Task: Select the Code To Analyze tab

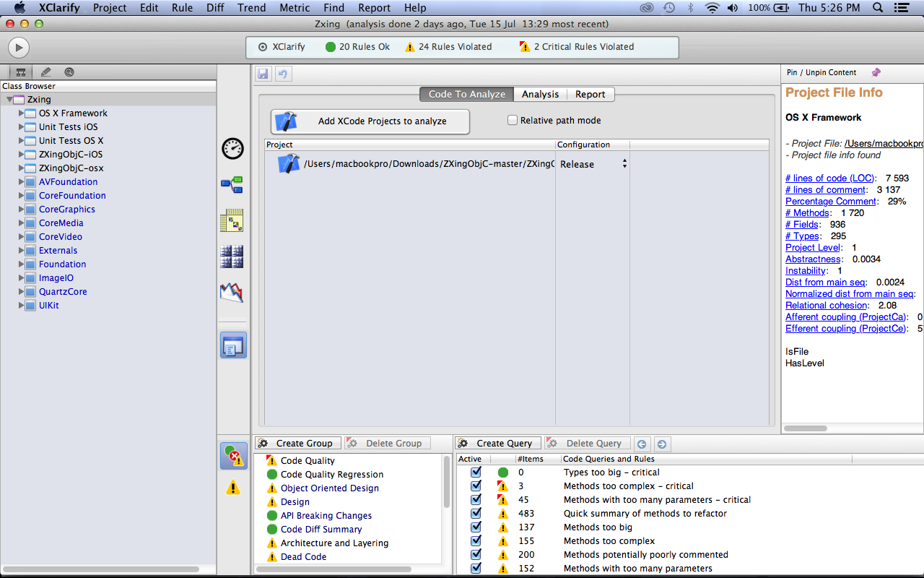Action: (x=466, y=94)
